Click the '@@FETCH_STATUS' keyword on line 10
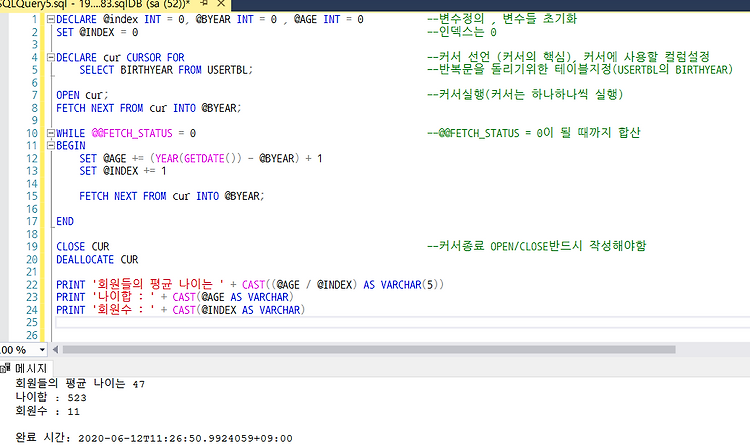The width and height of the screenshot is (750, 448). click(x=132, y=133)
